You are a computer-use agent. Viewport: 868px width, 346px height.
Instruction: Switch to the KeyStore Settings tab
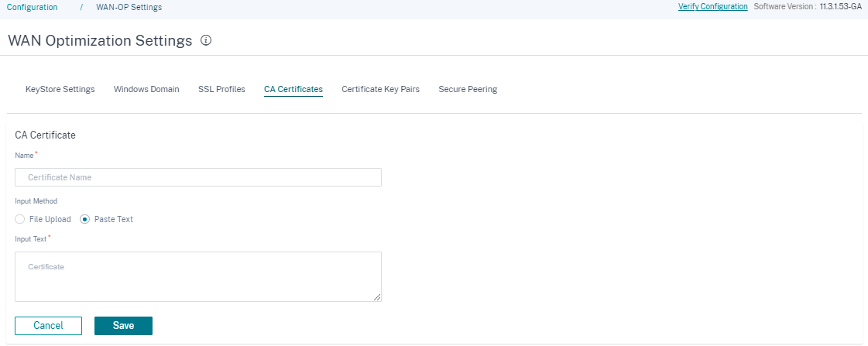pos(60,89)
